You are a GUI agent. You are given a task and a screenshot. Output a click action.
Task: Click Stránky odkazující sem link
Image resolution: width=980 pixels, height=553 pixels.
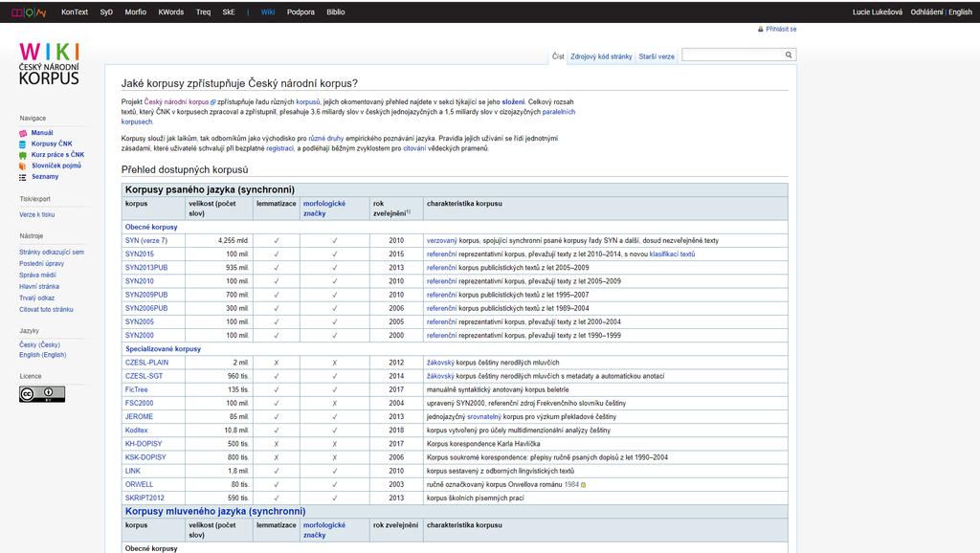click(x=52, y=253)
